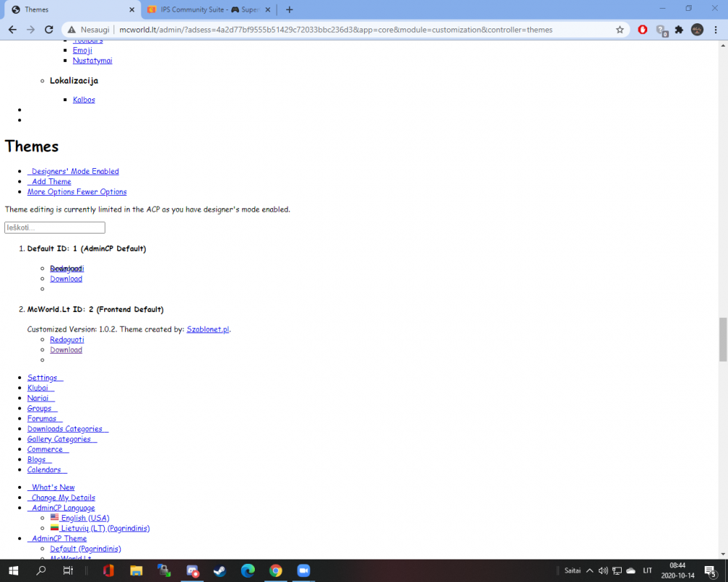The height and width of the screenshot is (582, 728).
Task: Focus the Ieškoti search field
Action: [x=55, y=228]
